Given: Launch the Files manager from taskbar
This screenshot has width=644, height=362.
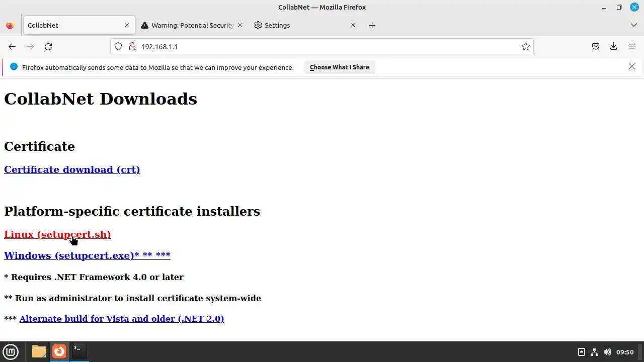Looking at the screenshot, I should click(39, 351).
